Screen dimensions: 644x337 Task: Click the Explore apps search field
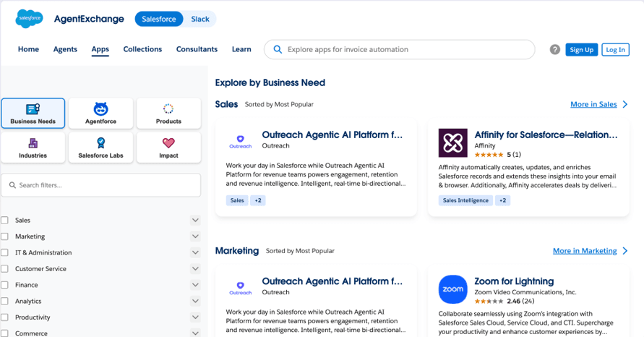[x=399, y=49]
